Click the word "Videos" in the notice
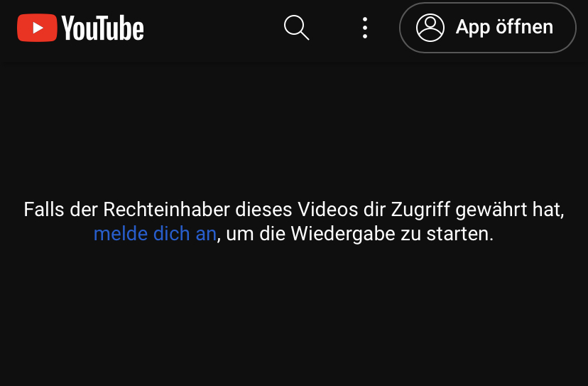The width and height of the screenshot is (588, 386). [x=328, y=209]
